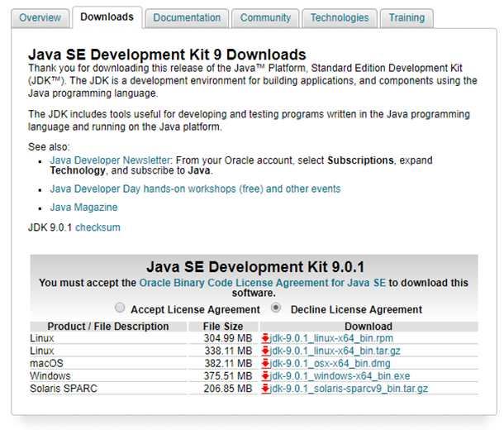Click the Solaris SPARC row label

tap(64, 389)
